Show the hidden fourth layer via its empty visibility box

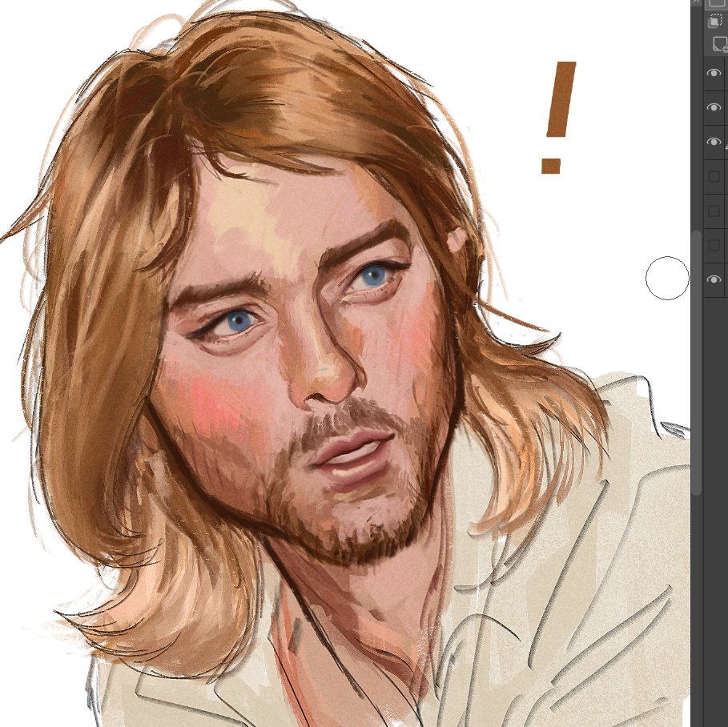click(714, 176)
